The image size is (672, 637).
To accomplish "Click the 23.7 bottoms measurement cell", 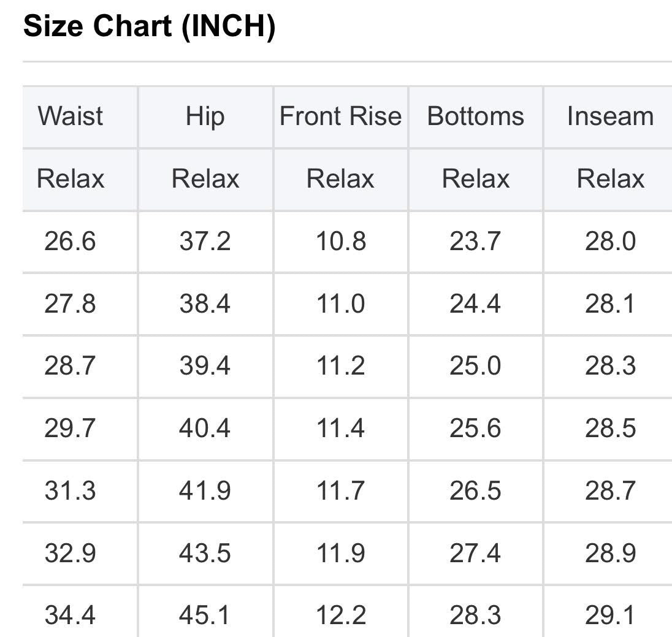I will [476, 241].
